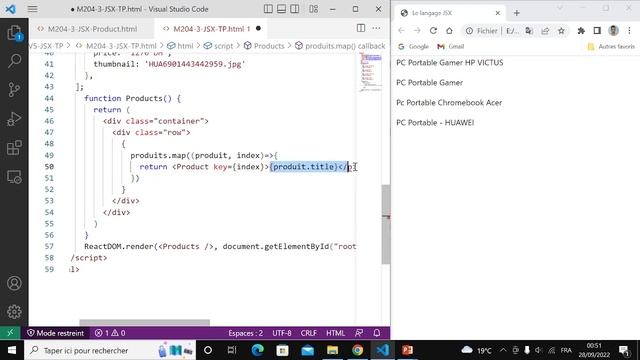Screen dimensions: 640x360
Task: Open the Run and Debug view
Action: [x=14, y=119]
